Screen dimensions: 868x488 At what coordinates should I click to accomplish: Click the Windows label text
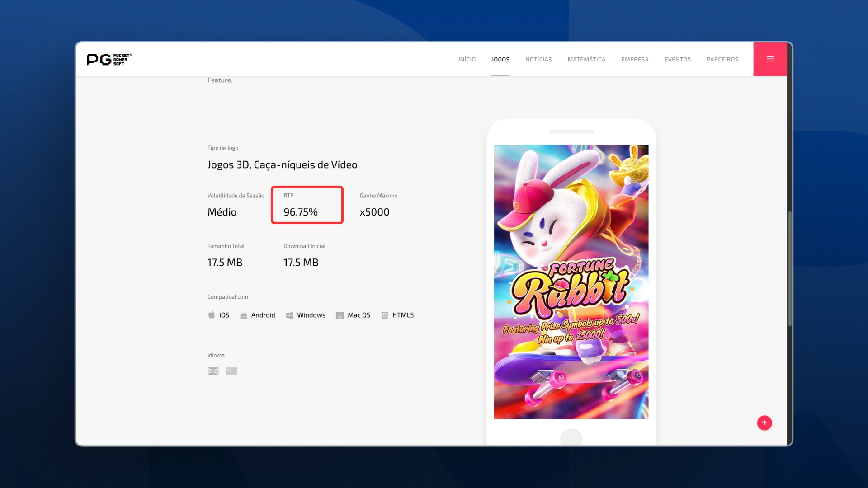(x=311, y=315)
